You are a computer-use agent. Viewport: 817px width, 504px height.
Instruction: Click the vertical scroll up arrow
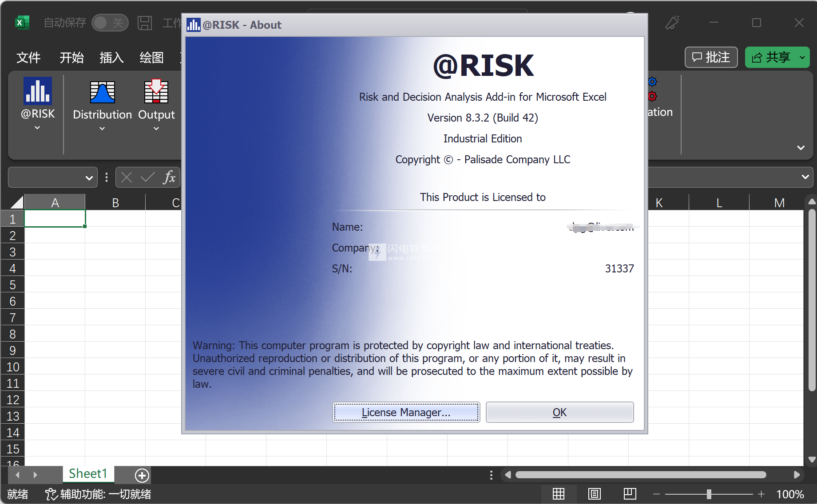tap(812, 201)
